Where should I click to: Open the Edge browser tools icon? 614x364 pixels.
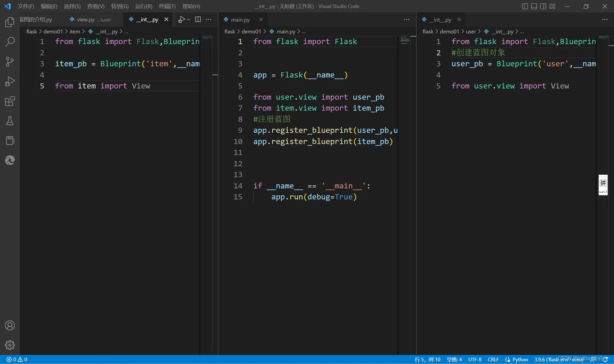[10, 160]
